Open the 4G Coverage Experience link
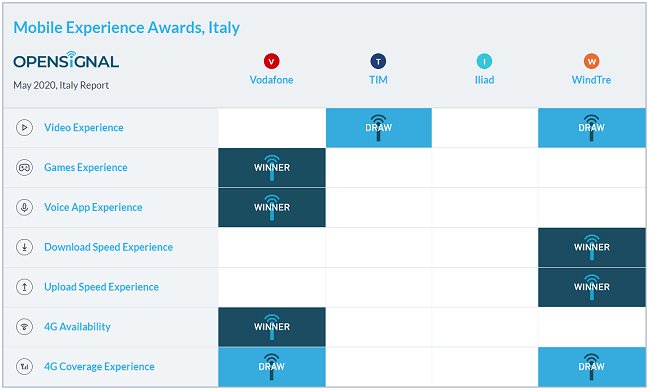 tap(99, 367)
